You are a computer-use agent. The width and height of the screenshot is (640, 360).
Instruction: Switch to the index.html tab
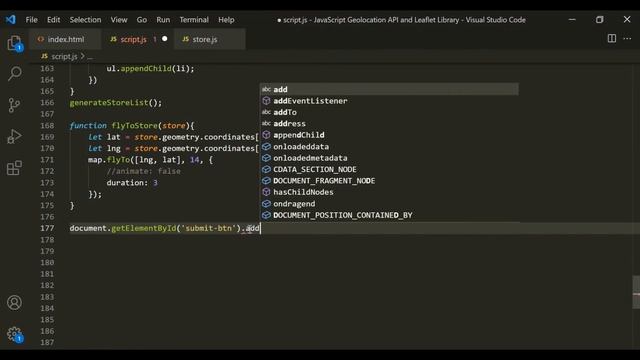(x=65, y=39)
